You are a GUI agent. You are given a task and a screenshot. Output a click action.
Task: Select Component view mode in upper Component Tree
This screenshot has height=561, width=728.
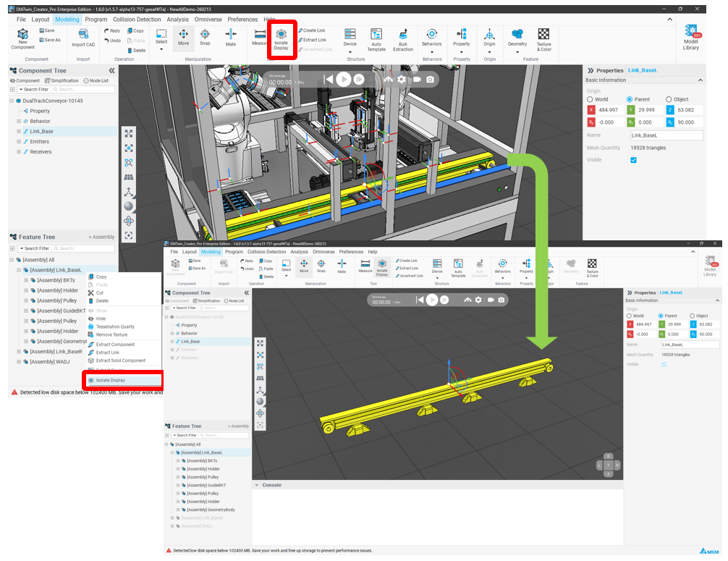[x=25, y=80]
